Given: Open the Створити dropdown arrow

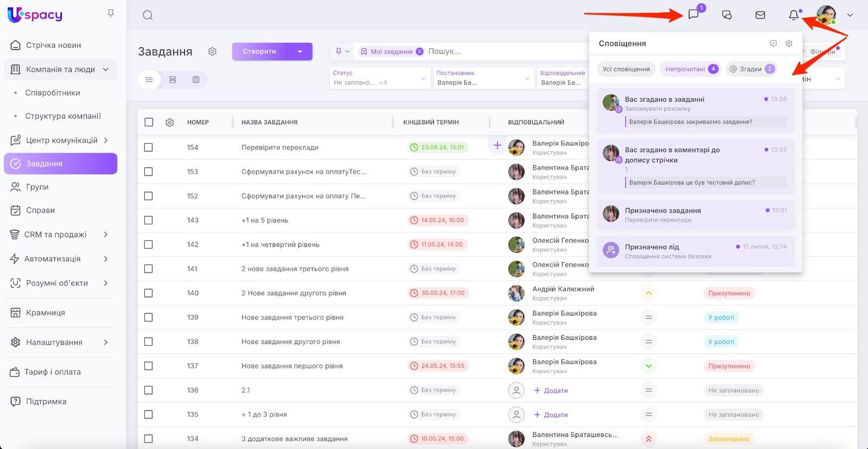Looking at the screenshot, I should [x=300, y=52].
